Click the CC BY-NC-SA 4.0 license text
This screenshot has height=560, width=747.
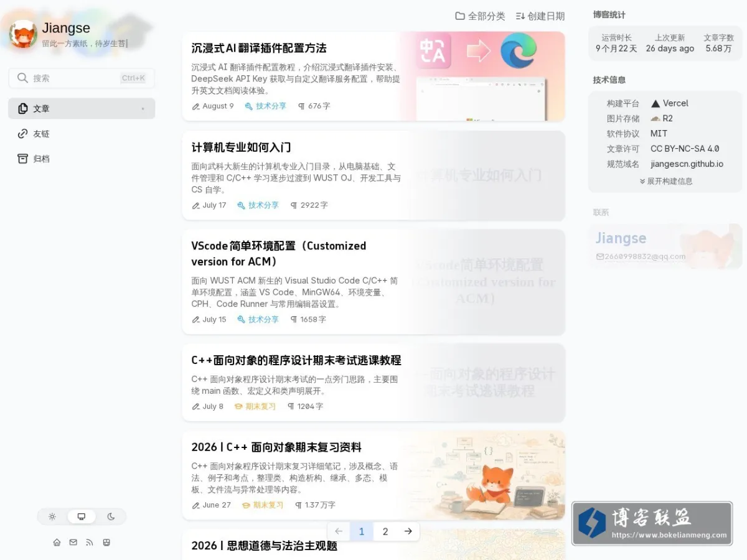coord(685,149)
